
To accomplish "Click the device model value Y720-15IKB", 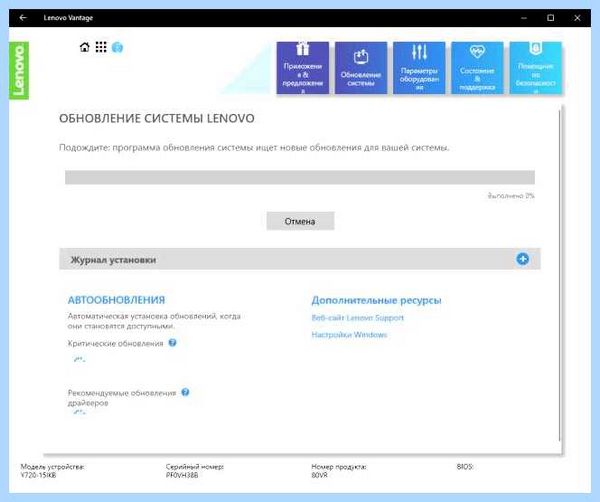I will 38,475.
